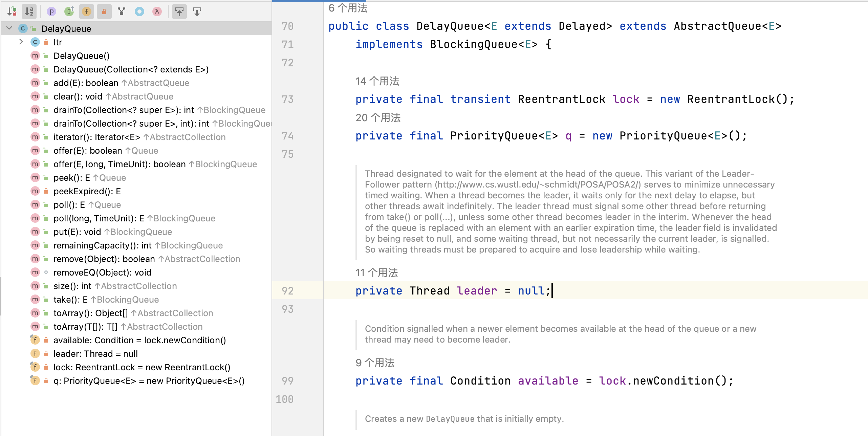Click Sort by Visibility icon
This screenshot has width=868, height=436.
[12, 12]
